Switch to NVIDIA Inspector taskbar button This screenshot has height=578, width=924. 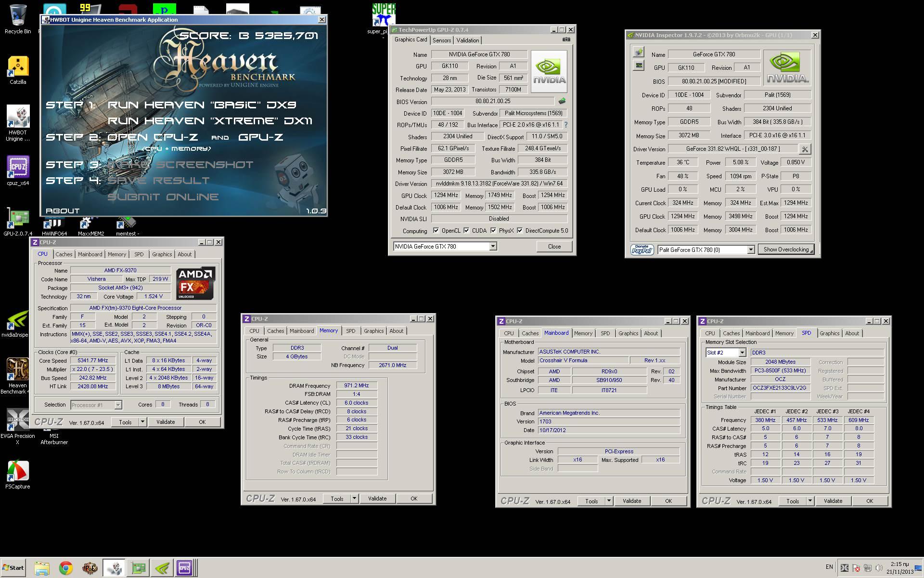coord(162,568)
